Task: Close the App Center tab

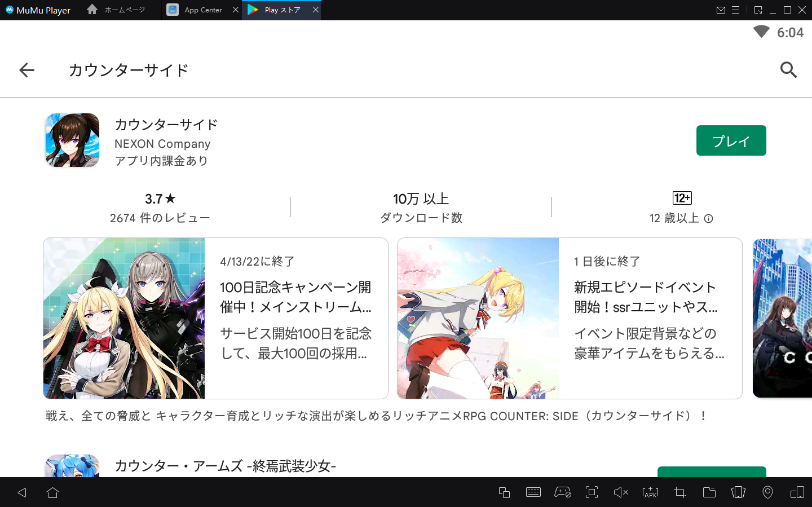Action: pos(236,10)
